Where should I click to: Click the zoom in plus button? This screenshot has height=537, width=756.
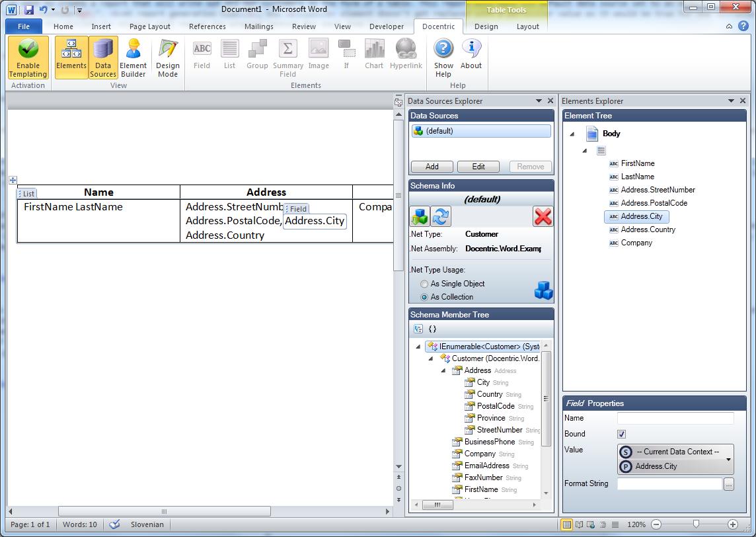733,524
